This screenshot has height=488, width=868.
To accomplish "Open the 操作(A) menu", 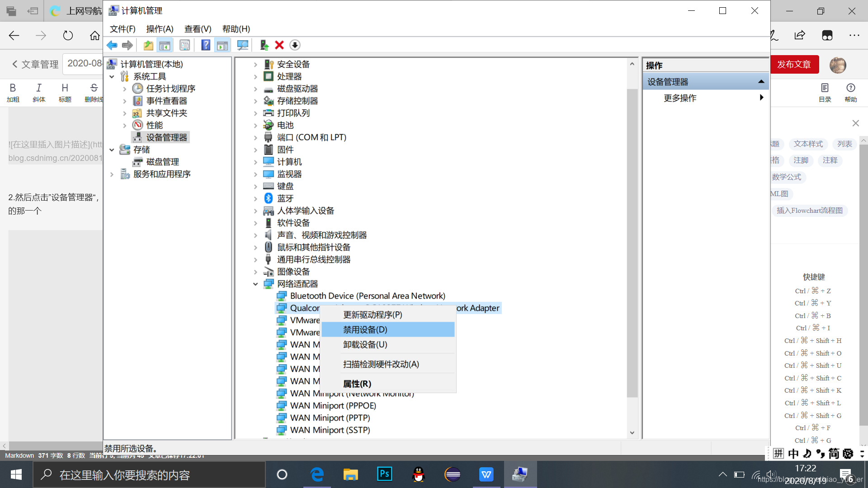I will (160, 29).
